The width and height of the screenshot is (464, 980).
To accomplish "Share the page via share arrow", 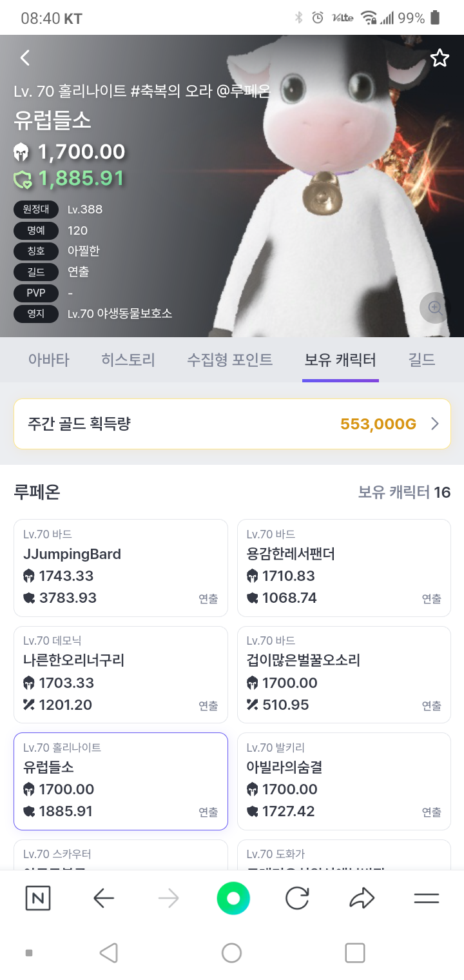I will pos(362,898).
